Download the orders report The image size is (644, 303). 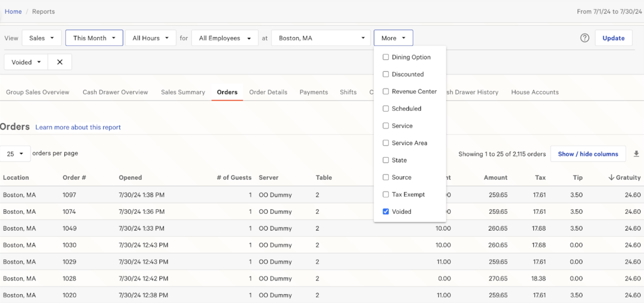pyautogui.click(x=636, y=154)
